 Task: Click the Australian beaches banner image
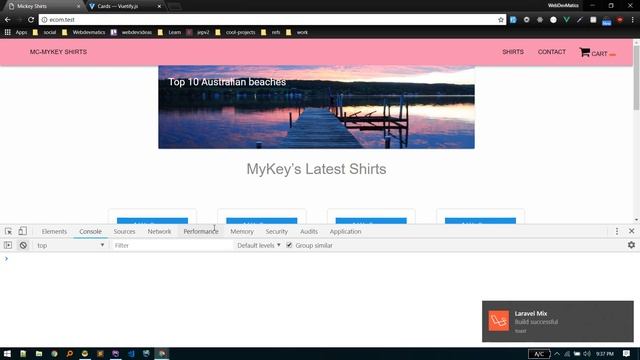(x=316, y=107)
